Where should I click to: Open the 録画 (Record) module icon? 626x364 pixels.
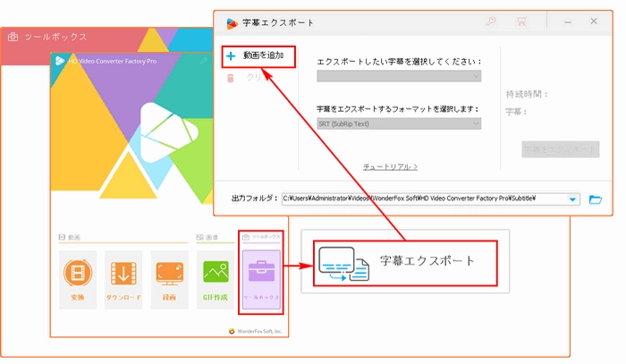(x=169, y=275)
